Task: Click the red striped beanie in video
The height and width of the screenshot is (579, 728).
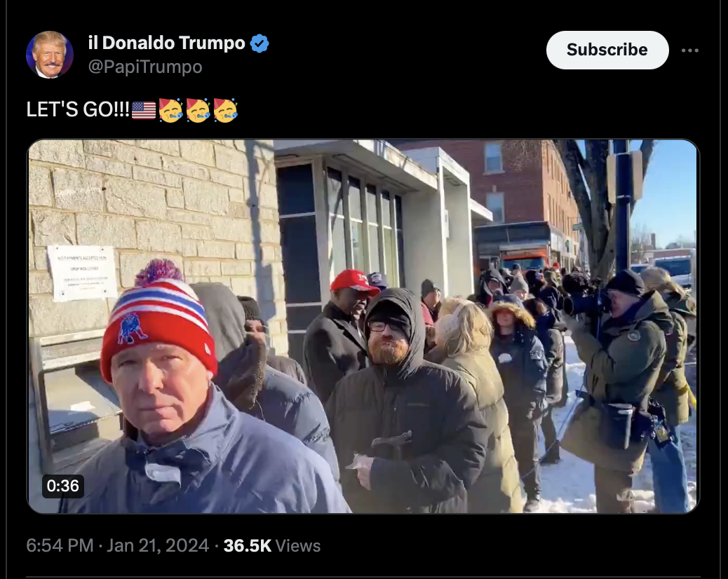Action: tap(158, 320)
